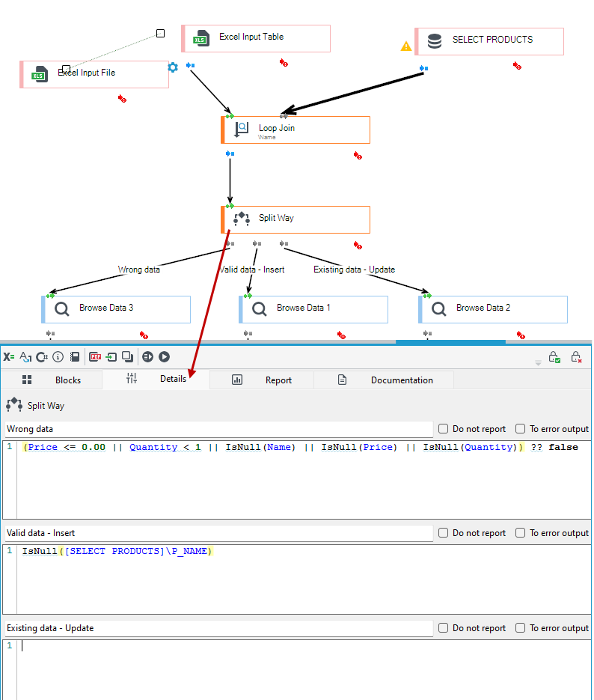Click the 'Wrong data' connection label
The height and width of the screenshot is (700, 594).
pos(138,270)
